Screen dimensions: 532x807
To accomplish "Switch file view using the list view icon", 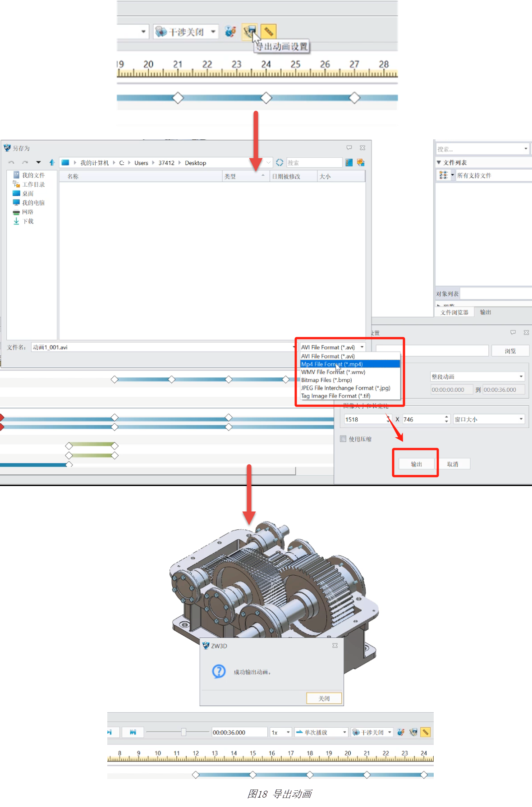I will click(x=349, y=163).
